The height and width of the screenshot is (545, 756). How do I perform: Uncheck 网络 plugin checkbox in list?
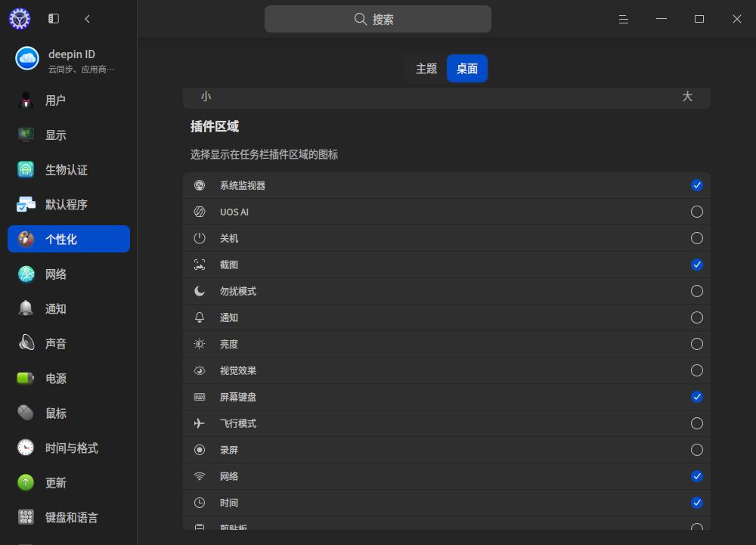(x=697, y=476)
